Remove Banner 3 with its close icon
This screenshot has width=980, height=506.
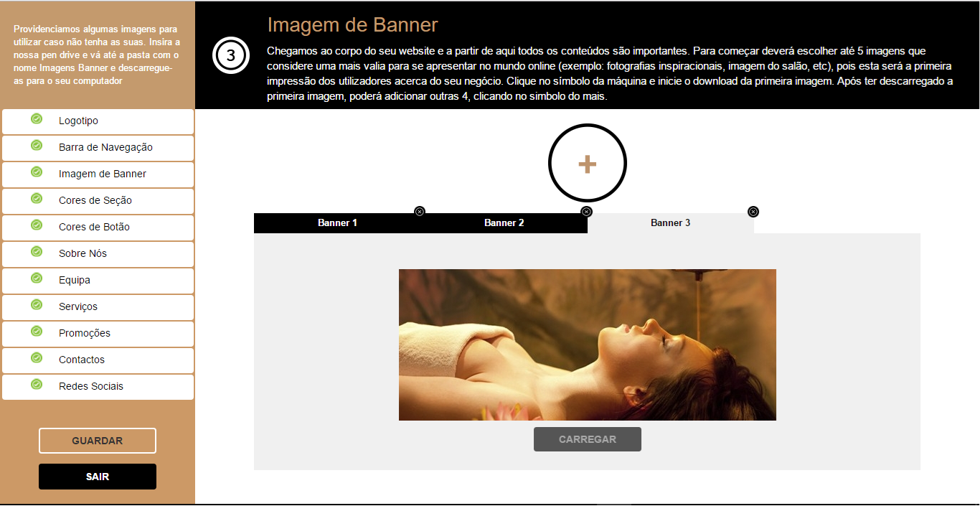pyautogui.click(x=753, y=212)
